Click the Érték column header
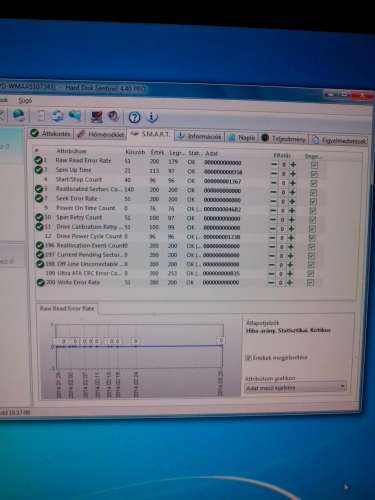 tap(157, 152)
